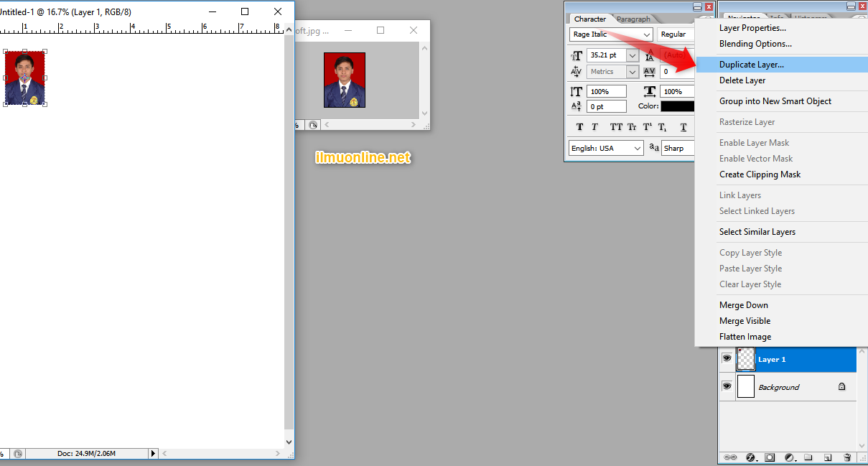This screenshot has height=466, width=868.
Task: Click the delete layer trash icon
Action: click(847, 457)
